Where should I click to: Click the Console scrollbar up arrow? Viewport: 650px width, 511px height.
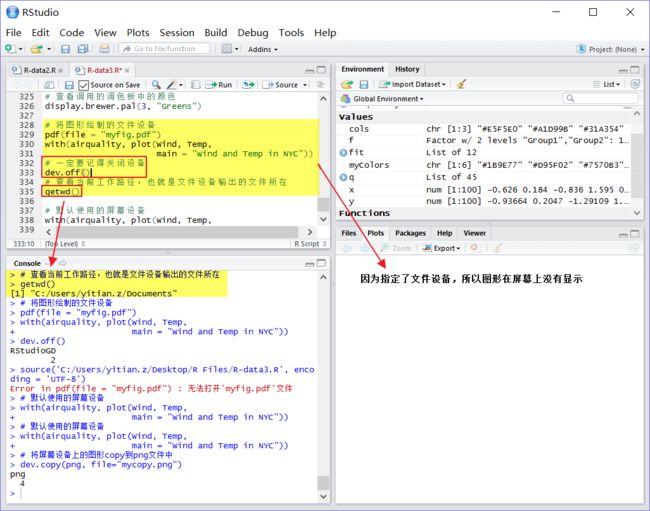click(x=323, y=277)
